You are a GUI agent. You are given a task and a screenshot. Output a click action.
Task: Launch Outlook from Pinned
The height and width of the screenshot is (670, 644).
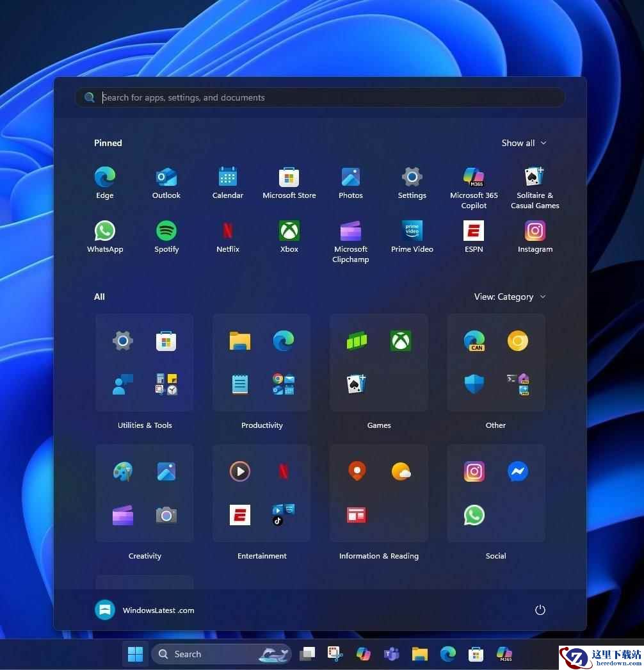tap(166, 183)
